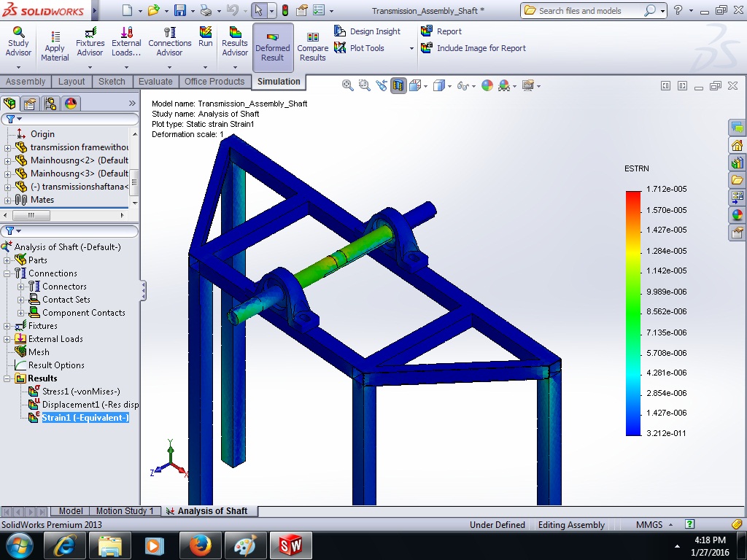
Task: Open the Connections Advisor
Action: (169, 42)
